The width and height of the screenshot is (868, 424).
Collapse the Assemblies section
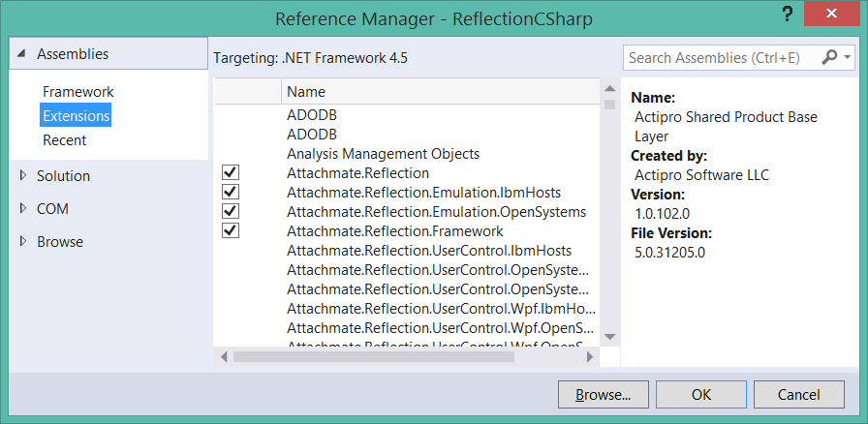pos(21,54)
